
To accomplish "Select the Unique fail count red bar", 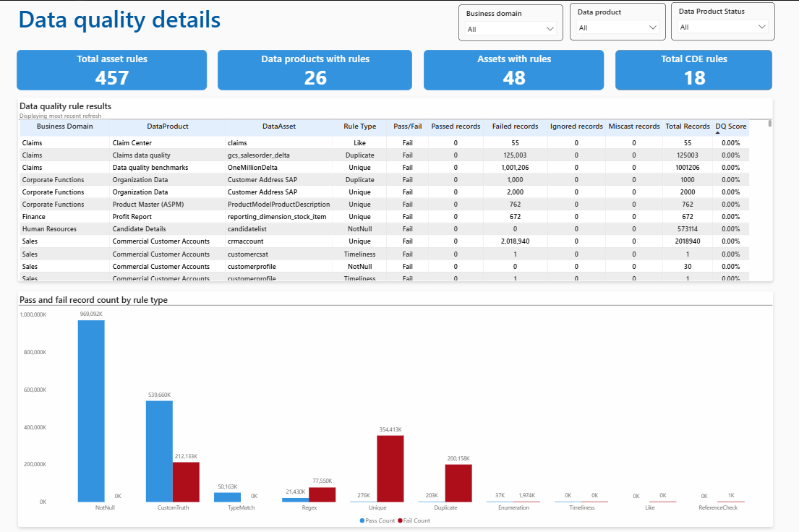I will [x=390, y=469].
